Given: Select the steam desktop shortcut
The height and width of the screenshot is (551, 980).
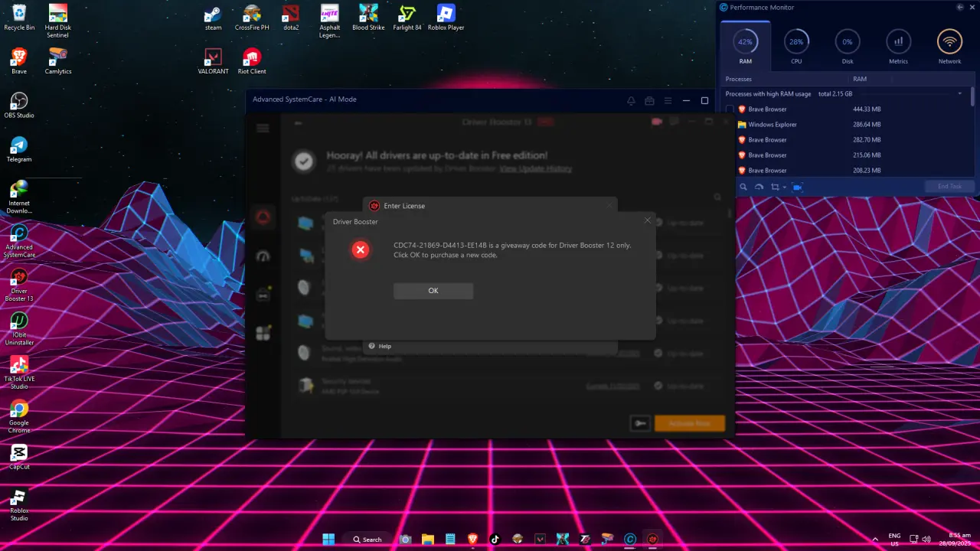Looking at the screenshot, I should [213, 17].
